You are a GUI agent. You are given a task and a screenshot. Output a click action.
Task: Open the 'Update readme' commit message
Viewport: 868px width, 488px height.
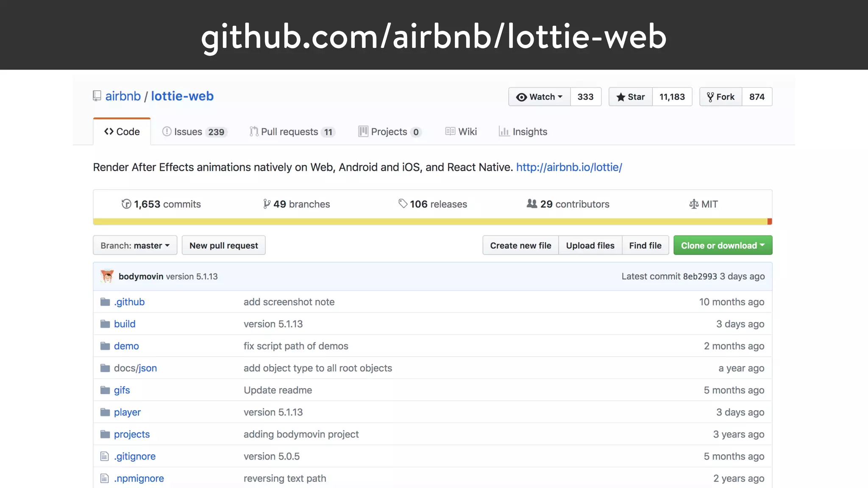click(278, 390)
